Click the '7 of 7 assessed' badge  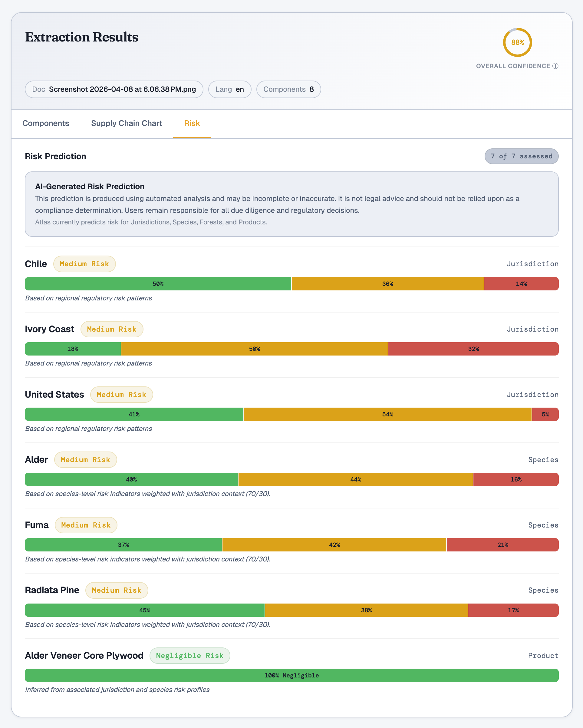(521, 156)
